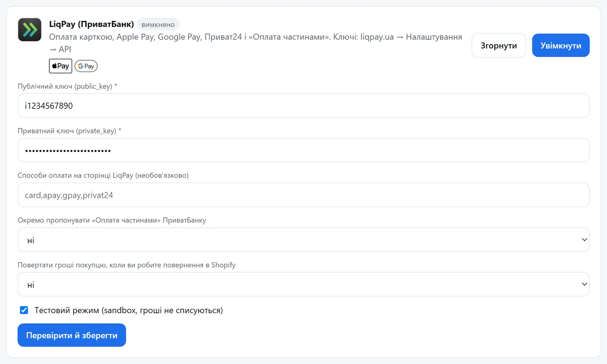607x364 pixels.
Task: Click the Публічний ключ (public_key) label
Action: click(x=68, y=86)
